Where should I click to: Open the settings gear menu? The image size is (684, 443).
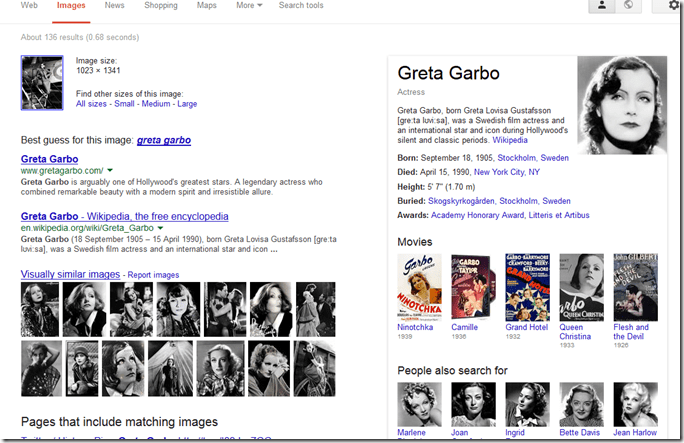click(x=674, y=6)
